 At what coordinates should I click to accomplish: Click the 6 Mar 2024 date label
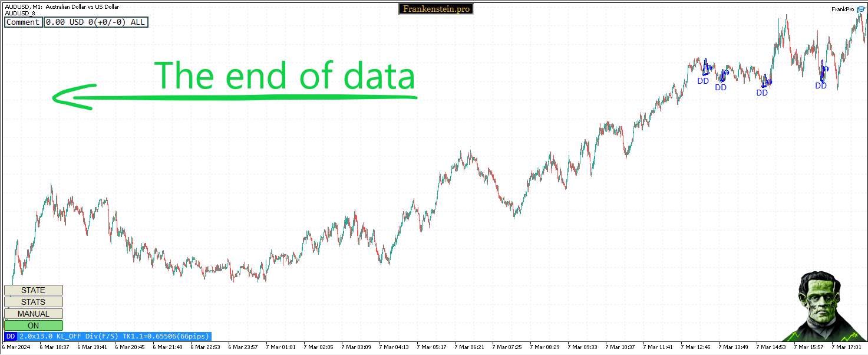[15, 347]
